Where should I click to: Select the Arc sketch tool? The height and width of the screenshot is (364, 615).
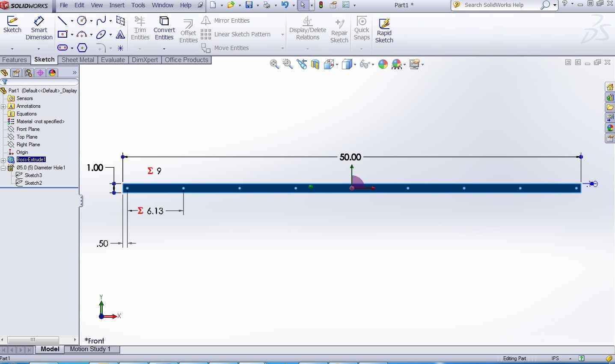pyautogui.click(x=82, y=34)
